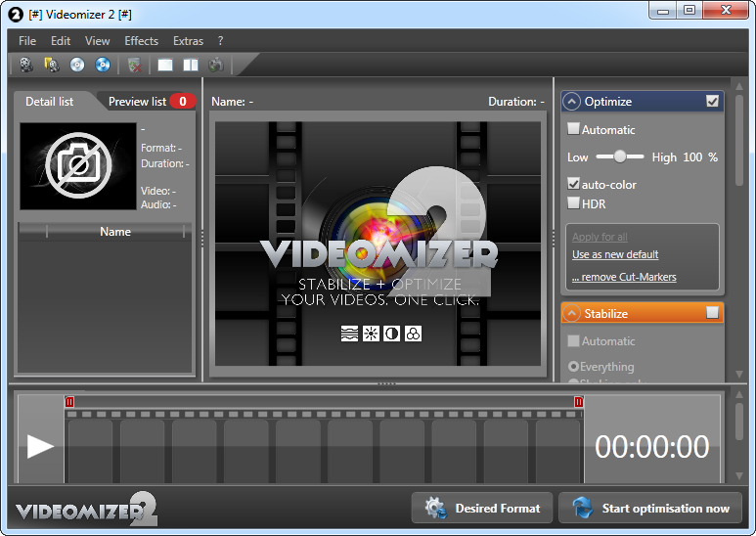This screenshot has height=536, width=756.
Task: Click the timeline vertical scrollbar thumb
Action: (x=739, y=422)
